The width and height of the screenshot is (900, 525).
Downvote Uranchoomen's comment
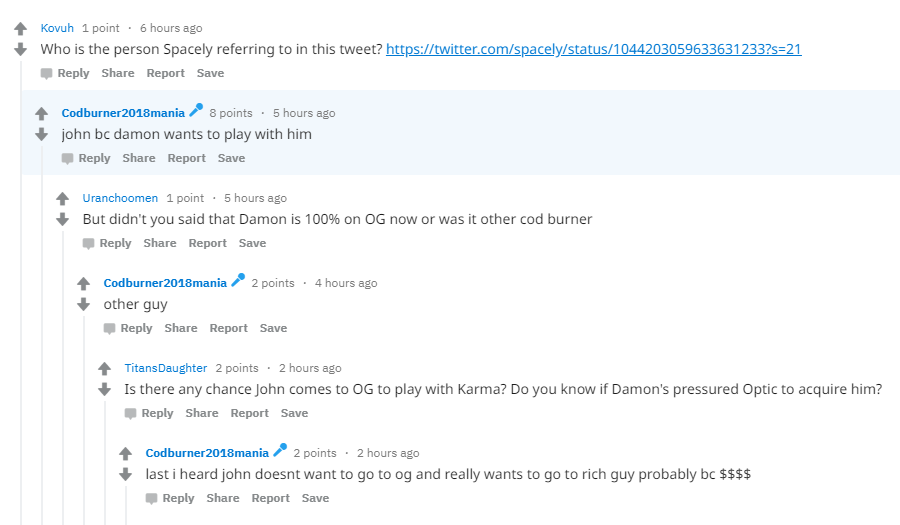coord(63,219)
